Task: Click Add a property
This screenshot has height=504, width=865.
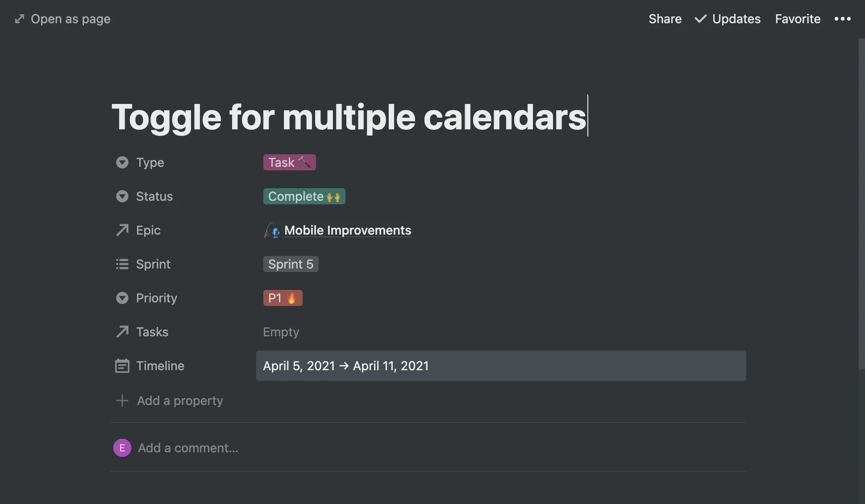Action: pyautogui.click(x=180, y=401)
